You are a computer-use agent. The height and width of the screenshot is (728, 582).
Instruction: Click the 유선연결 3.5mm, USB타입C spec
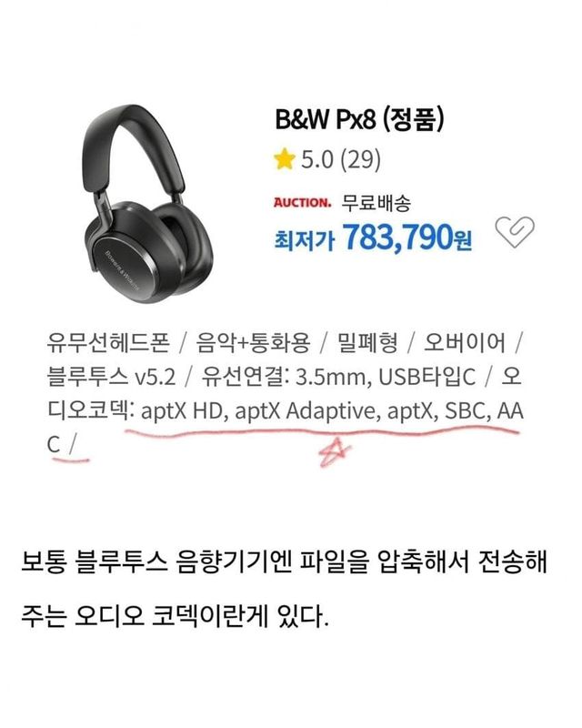point(339,377)
